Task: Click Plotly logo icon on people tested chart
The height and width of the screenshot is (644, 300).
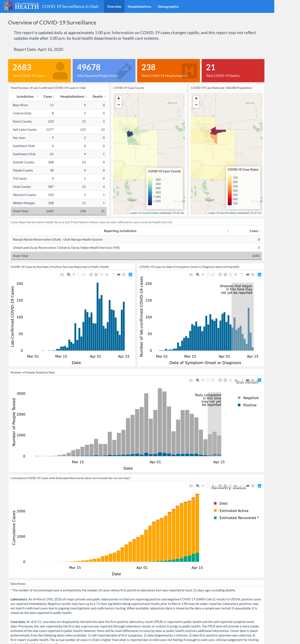Action: point(259,380)
